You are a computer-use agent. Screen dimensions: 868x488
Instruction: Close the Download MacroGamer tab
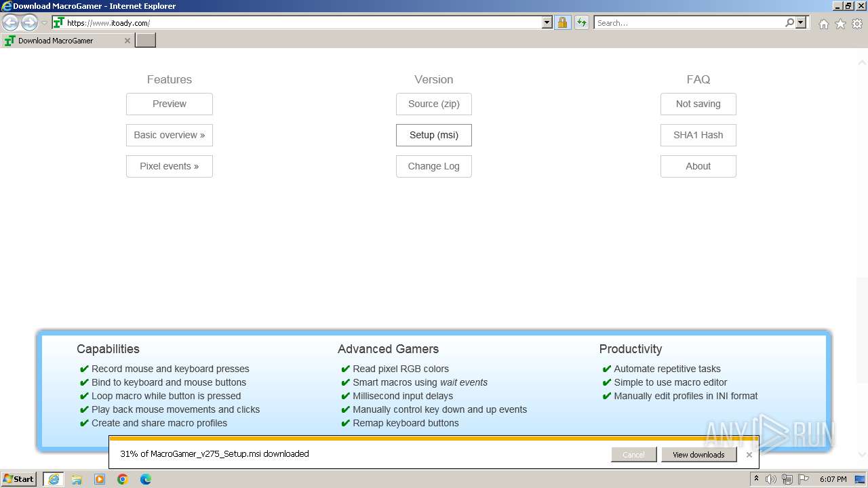[x=127, y=41]
